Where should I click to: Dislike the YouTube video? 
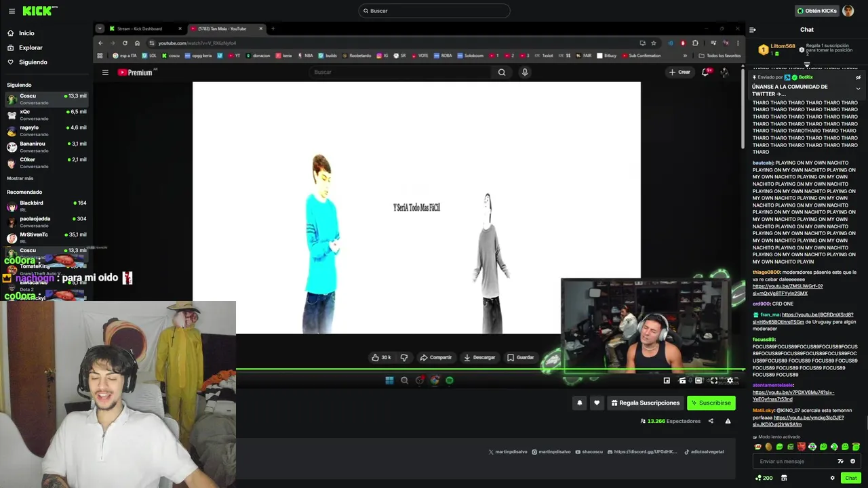click(x=404, y=357)
